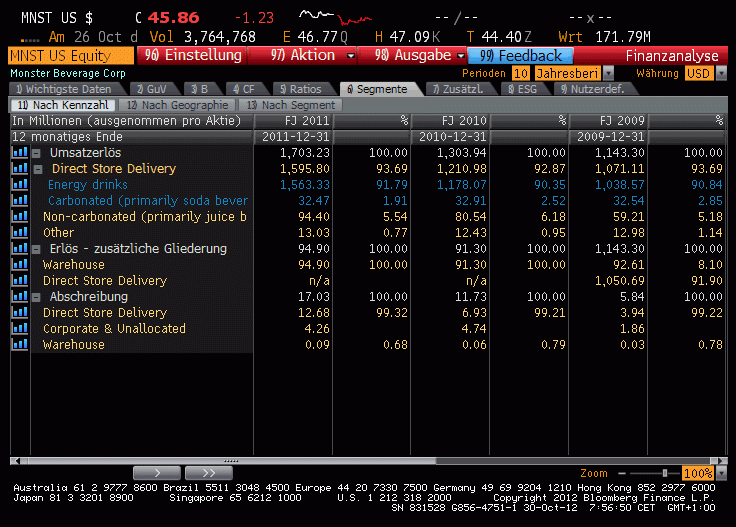Go to next page with single arrow
This screenshot has width=736, height=527.
coord(157,473)
